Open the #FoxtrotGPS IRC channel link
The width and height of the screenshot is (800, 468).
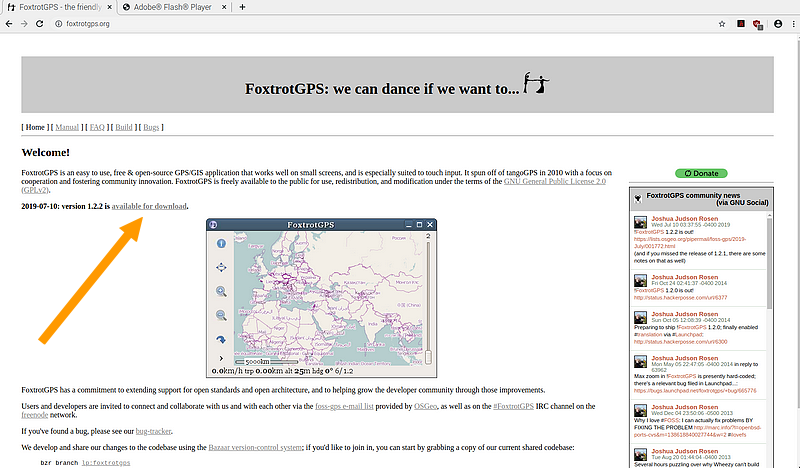(x=513, y=406)
